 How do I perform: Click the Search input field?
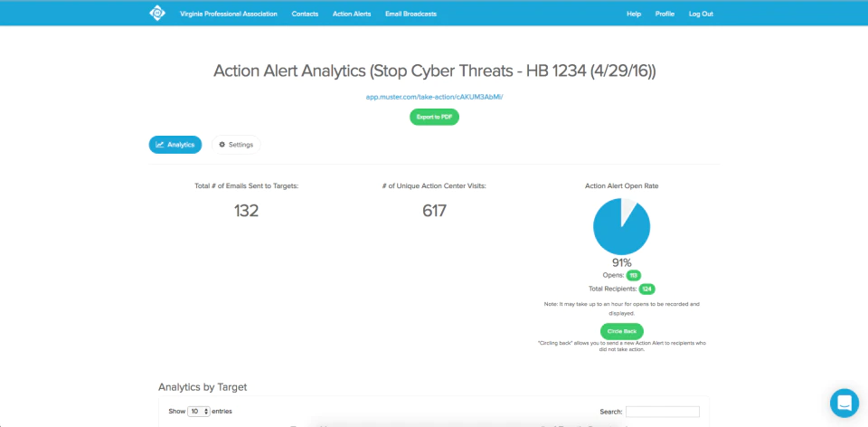click(x=663, y=412)
